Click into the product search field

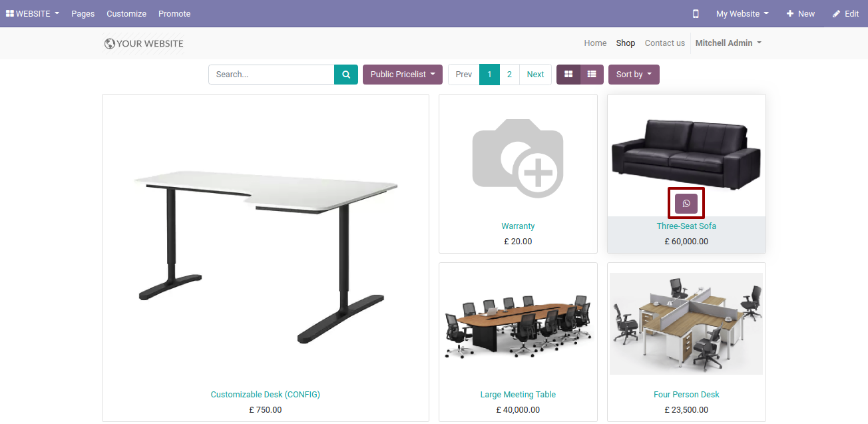[x=272, y=75]
